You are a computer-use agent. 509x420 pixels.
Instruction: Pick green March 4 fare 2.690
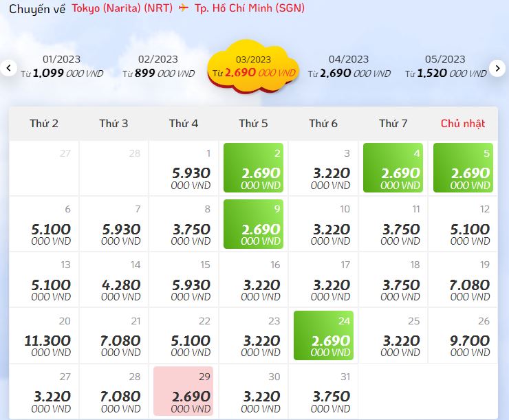coord(393,168)
